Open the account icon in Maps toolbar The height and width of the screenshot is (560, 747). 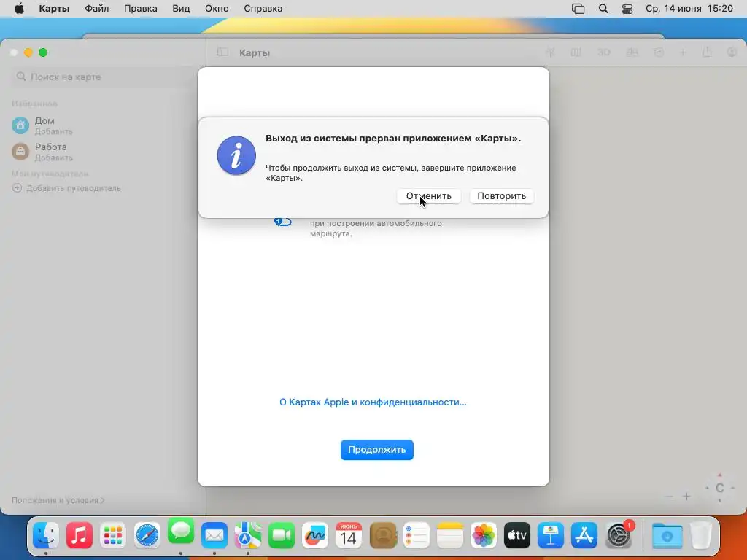click(x=732, y=52)
